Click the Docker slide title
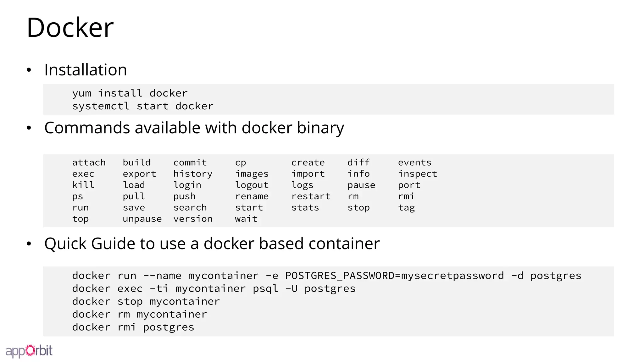Screen dimensions: 644x362 pos(70,28)
